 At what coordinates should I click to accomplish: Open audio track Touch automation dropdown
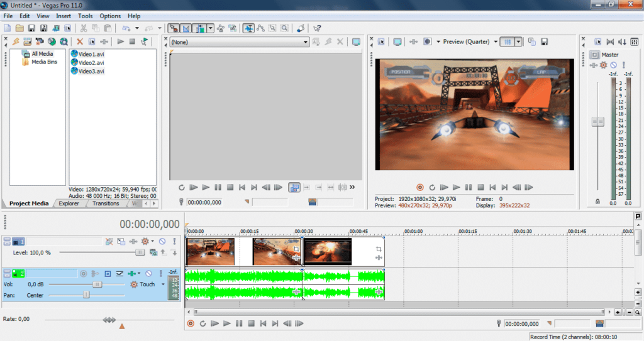point(163,284)
